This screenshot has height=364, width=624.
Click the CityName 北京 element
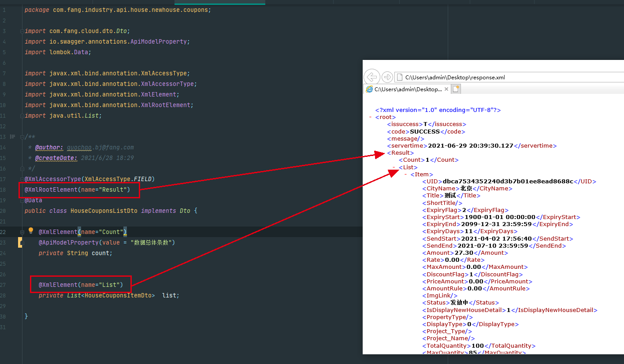pyautogui.click(x=468, y=188)
